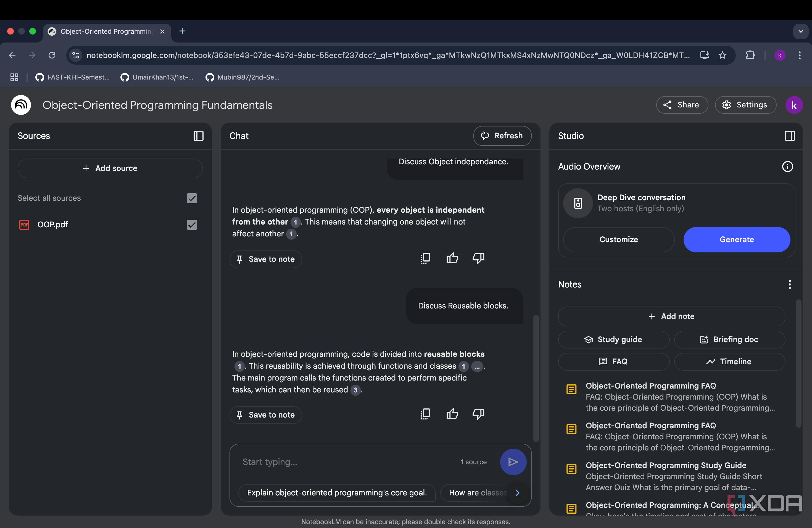Image resolution: width=812 pixels, height=528 pixels.
Task: Open Audio Overview info icon
Action: [x=787, y=167]
